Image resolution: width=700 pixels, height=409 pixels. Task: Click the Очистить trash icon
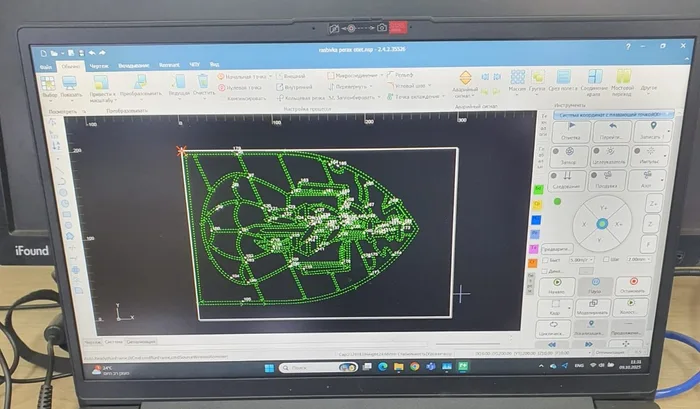coord(204,81)
